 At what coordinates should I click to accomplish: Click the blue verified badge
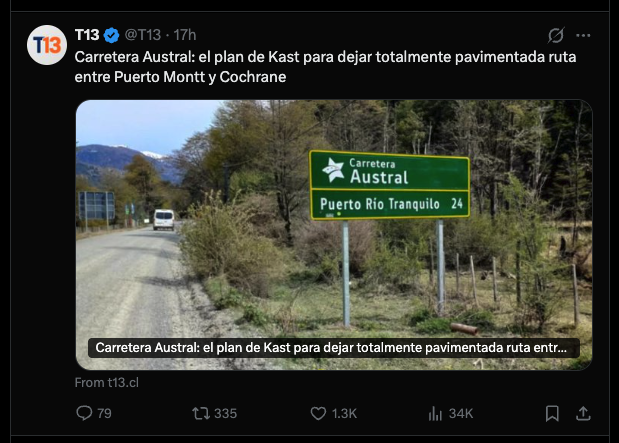[x=111, y=35]
